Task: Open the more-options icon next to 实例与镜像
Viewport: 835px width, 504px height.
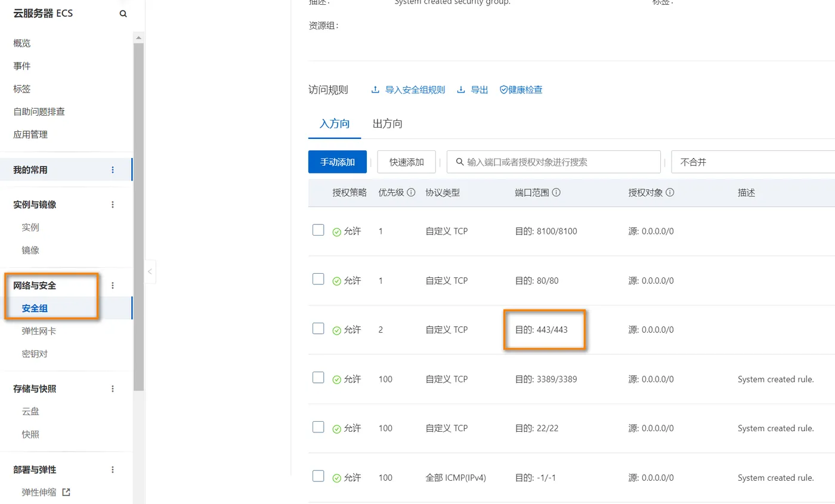Action: pyautogui.click(x=113, y=205)
